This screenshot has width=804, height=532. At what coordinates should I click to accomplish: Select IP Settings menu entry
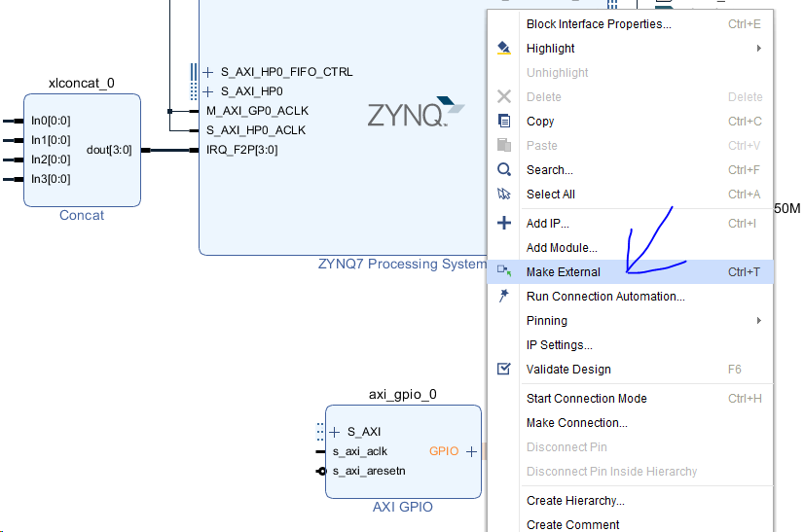click(559, 344)
